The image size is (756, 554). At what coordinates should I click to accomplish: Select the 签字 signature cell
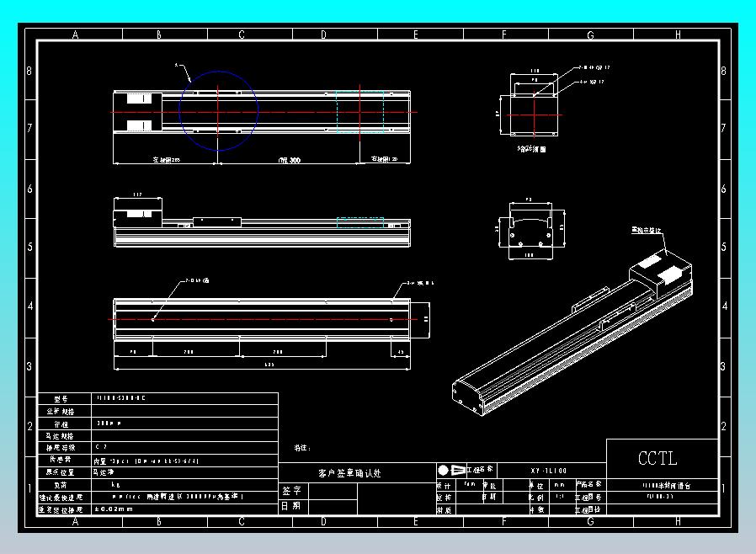[x=291, y=491]
